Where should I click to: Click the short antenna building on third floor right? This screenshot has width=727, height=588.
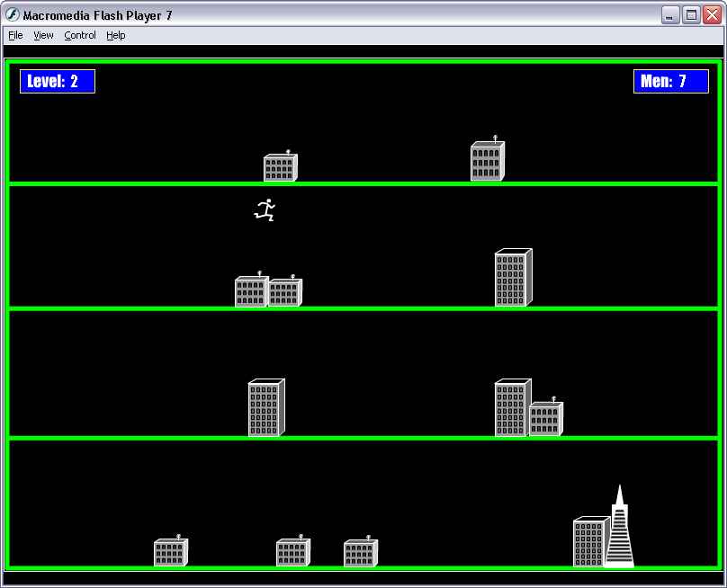[x=546, y=416]
